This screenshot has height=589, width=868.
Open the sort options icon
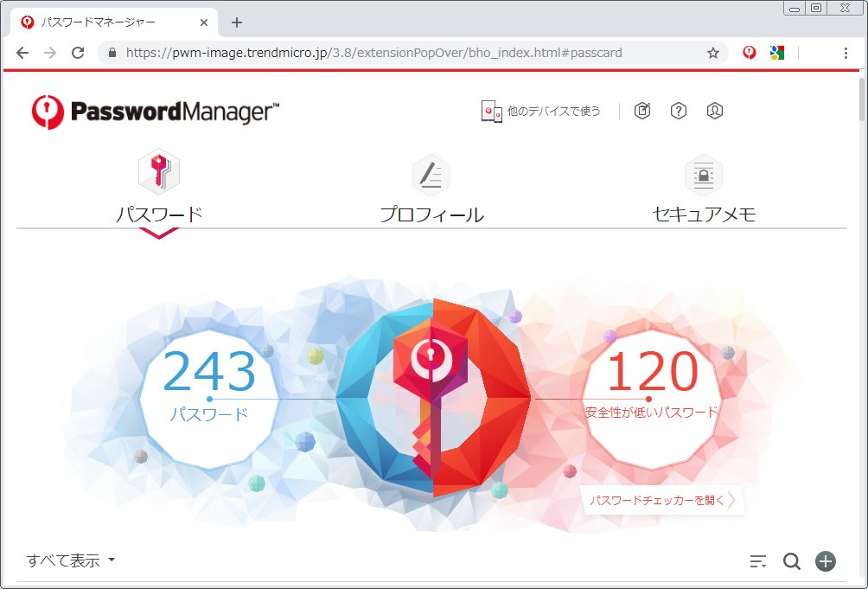pos(758,561)
